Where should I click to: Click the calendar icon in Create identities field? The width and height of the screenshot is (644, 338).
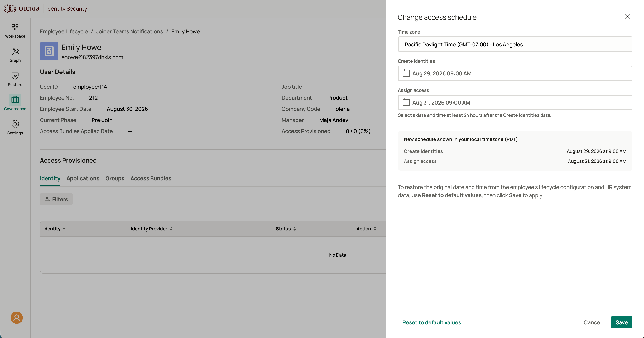point(406,73)
